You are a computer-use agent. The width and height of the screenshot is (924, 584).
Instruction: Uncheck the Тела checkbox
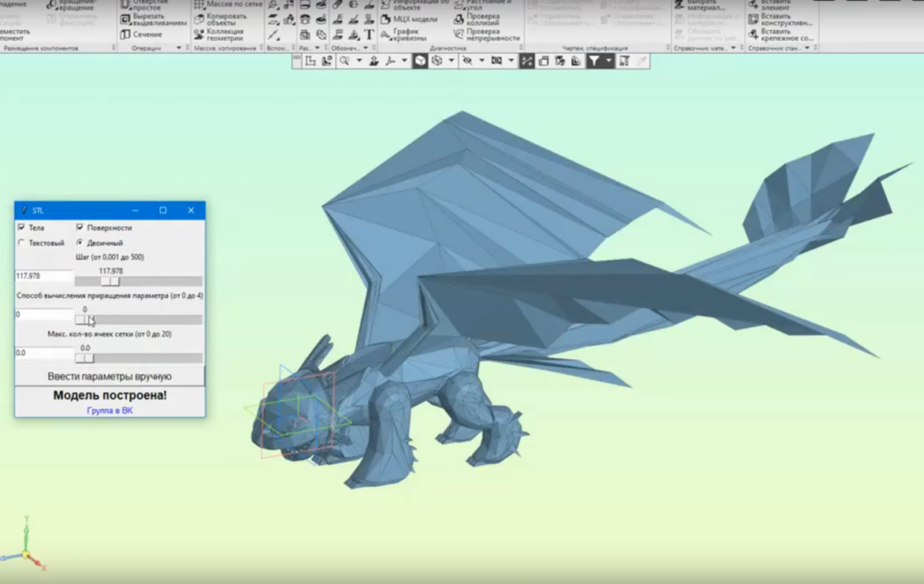pos(21,228)
